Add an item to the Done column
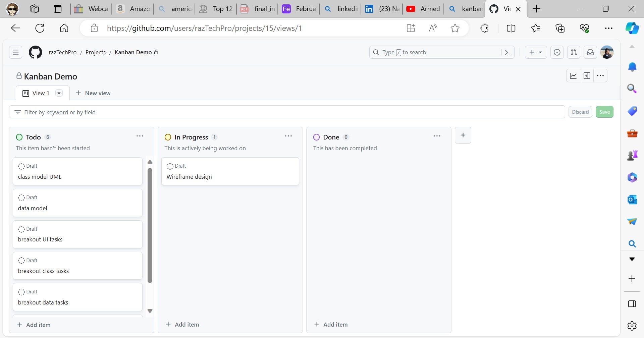Image resolution: width=644 pixels, height=338 pixels. point(331,324)
